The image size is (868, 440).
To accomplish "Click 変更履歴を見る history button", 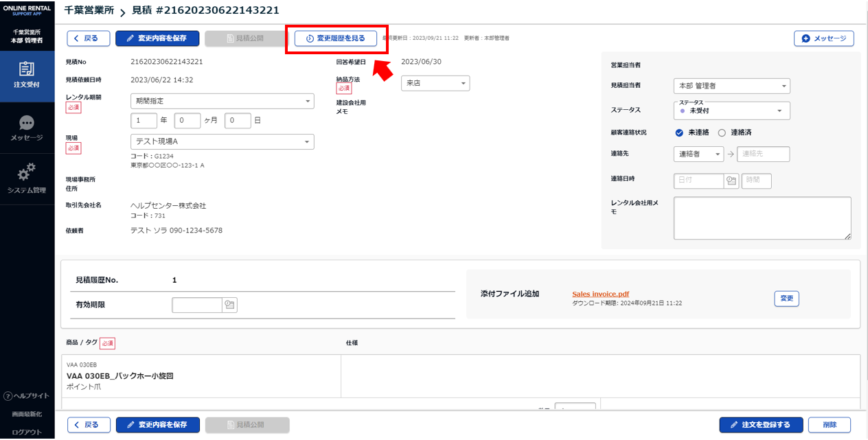I will point(336,38).
